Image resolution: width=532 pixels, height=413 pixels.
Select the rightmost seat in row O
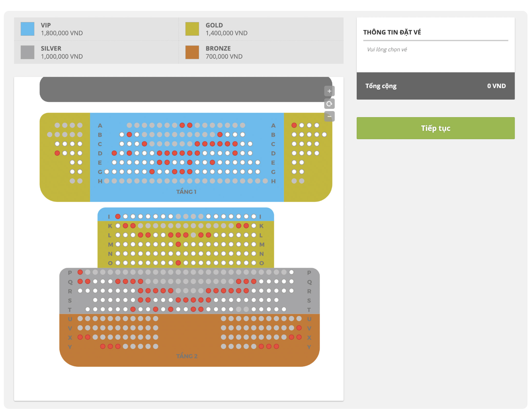pos(254,263)
